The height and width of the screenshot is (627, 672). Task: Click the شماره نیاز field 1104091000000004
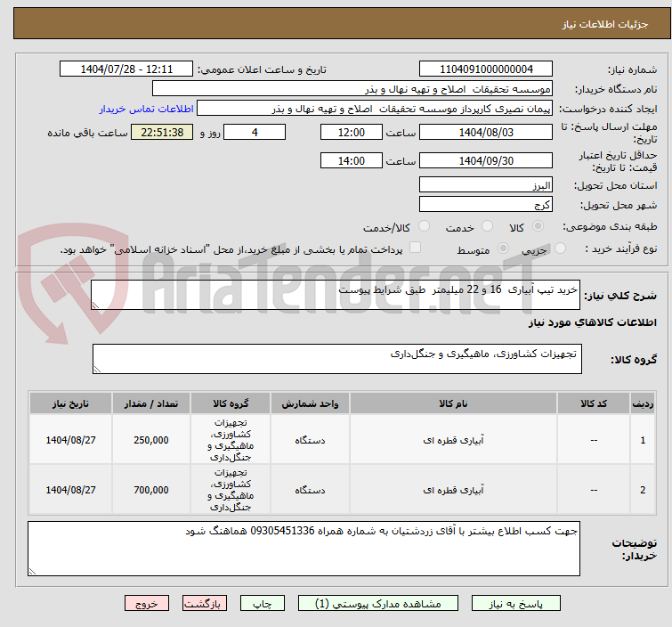click(x=486, y=69)
